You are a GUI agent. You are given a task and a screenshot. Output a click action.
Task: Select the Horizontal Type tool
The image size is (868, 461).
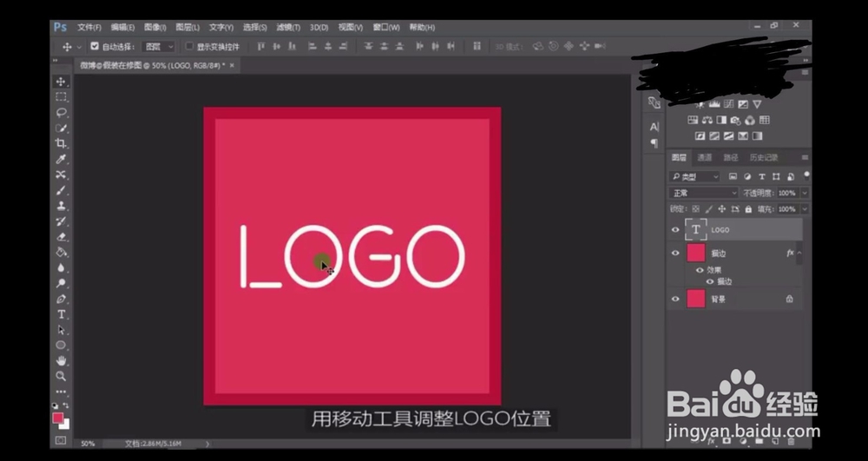click(x=61, y=314)
